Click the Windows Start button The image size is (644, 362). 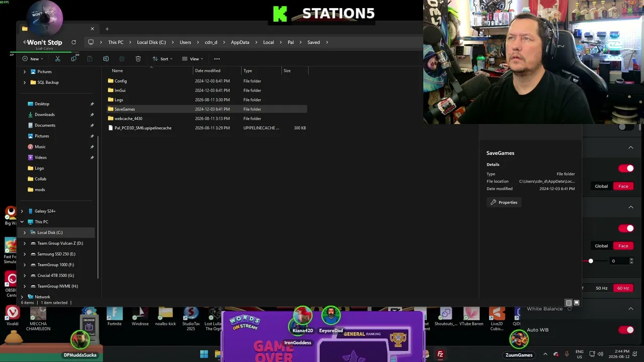(x=204, y=354)
